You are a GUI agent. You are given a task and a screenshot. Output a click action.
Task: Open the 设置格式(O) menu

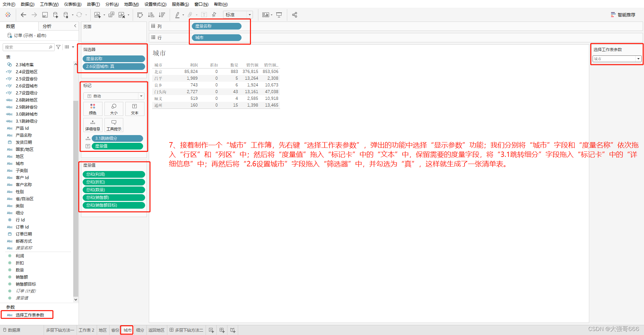[156, 4]
